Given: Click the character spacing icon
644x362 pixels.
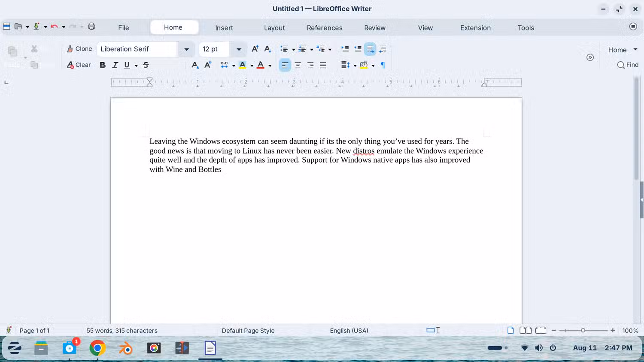Looking at the screenshot, I should click(x=224, y=65).
